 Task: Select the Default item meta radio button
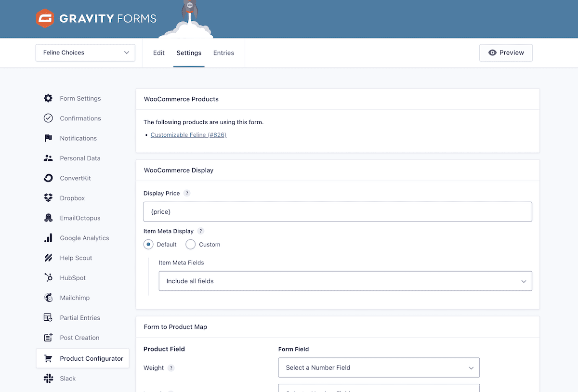click(x=148, y=244)
